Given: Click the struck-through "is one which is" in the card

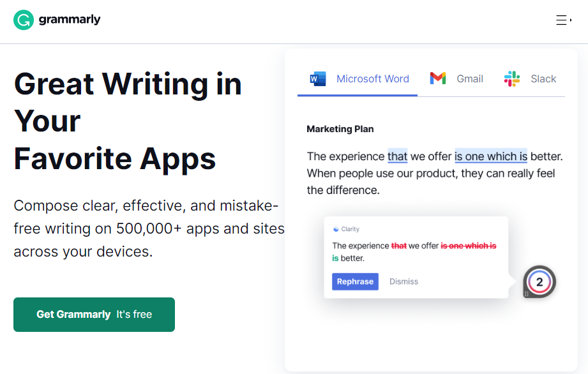Looking at the screenshot, I should (469, 246).
